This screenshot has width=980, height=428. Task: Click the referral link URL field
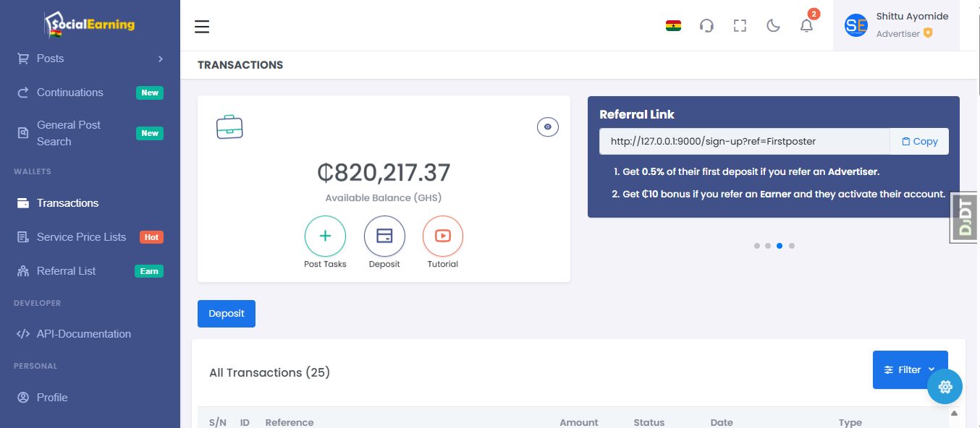click(x=743, y=142)
